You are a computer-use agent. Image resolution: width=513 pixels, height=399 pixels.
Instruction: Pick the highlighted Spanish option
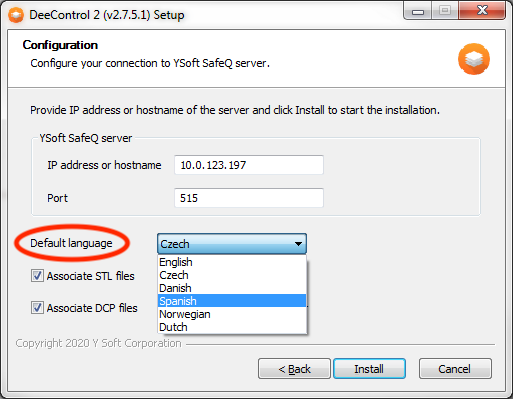click(232, 301)
